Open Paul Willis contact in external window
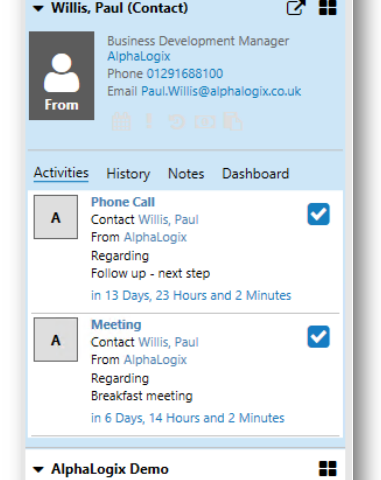 tap(296, 7)
